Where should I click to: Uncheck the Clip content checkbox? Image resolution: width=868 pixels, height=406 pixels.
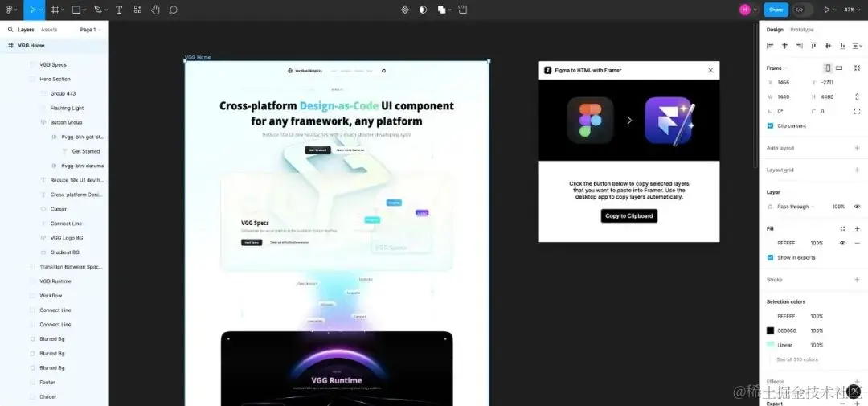tap(770, 125)
